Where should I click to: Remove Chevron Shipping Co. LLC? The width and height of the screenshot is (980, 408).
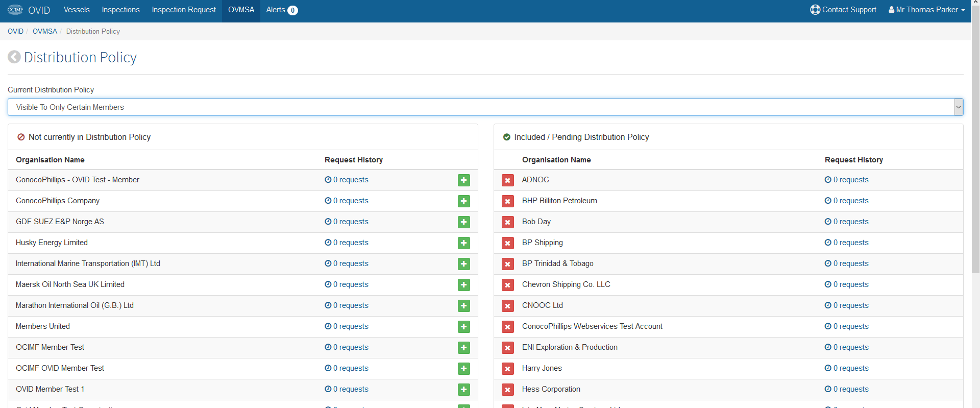coord(507,285)
